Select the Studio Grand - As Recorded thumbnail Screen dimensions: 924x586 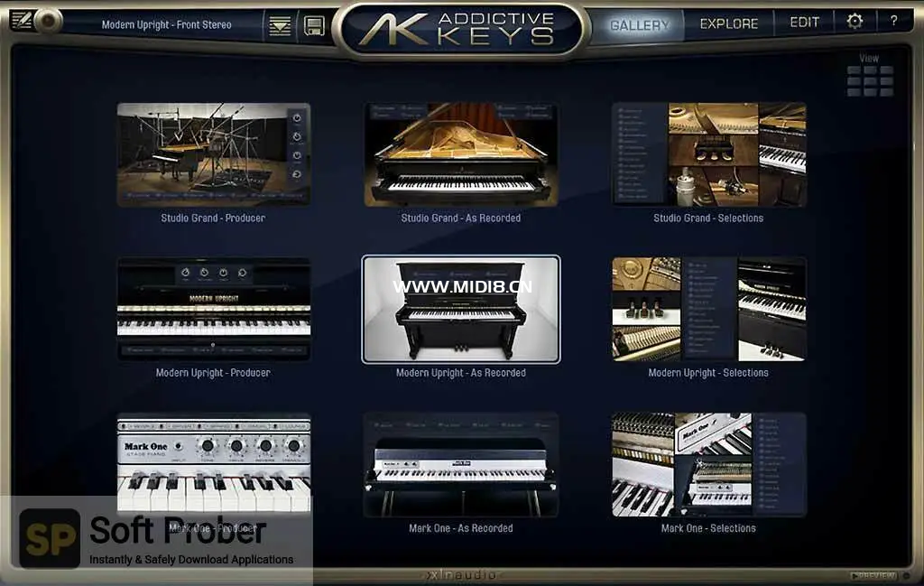(x=461, y=154)
